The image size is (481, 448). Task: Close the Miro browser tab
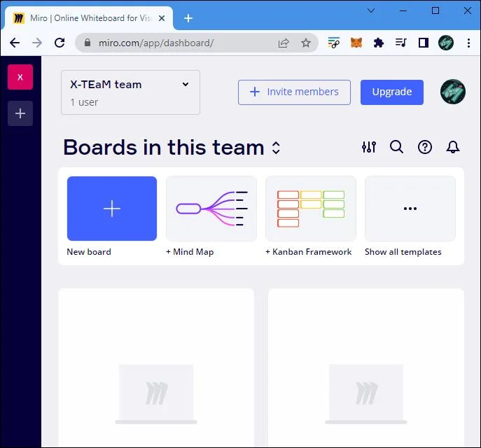(x=162, y=18)
